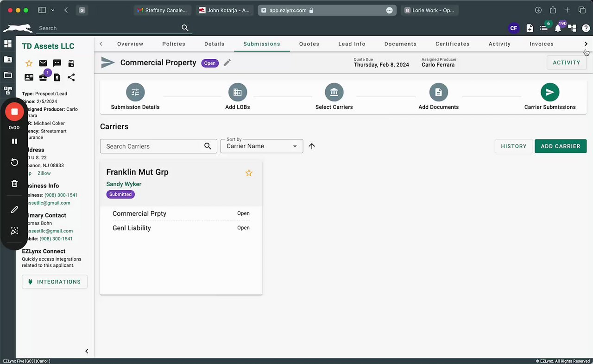Click the new document plus icon
This screenshot has width=593, height=364.
pyautogui.click(x=530, y=28)
